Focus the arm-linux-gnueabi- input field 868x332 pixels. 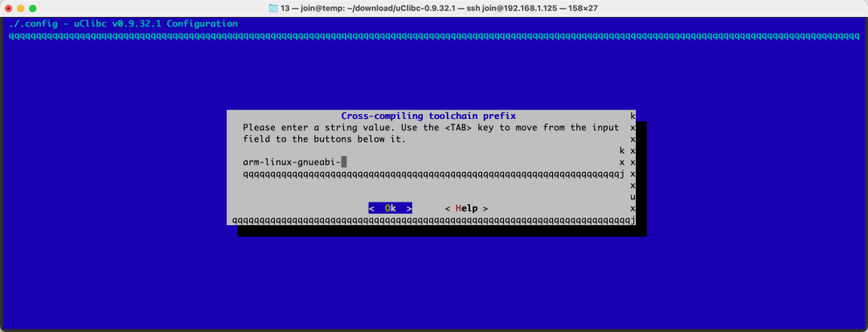431,162
